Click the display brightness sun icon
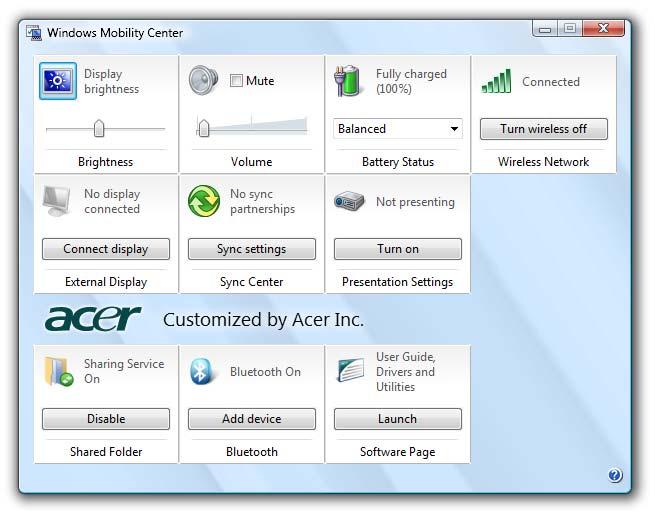 point(58,81)
